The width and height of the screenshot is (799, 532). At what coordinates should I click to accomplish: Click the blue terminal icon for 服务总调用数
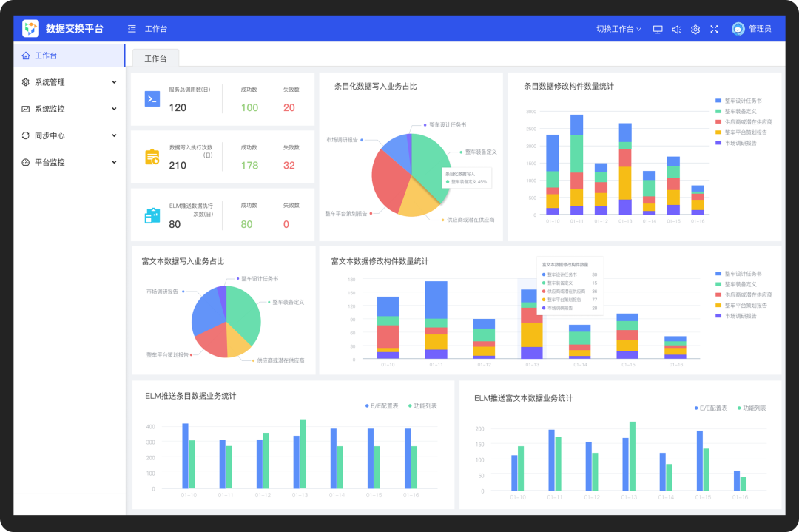coord(152,99)
